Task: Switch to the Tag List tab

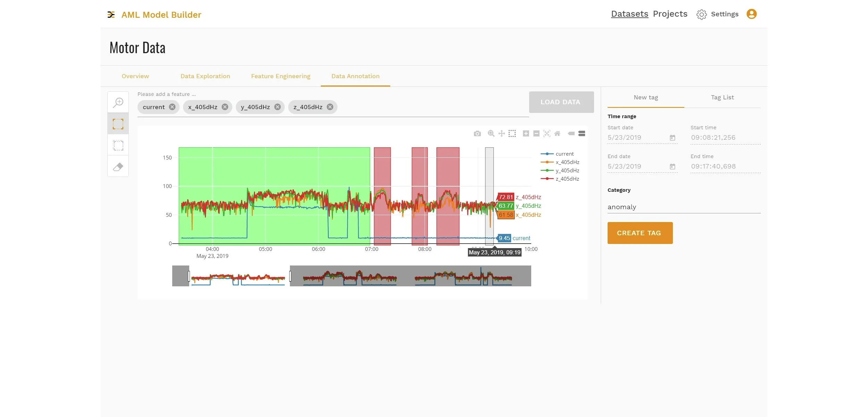Action: 722,98
